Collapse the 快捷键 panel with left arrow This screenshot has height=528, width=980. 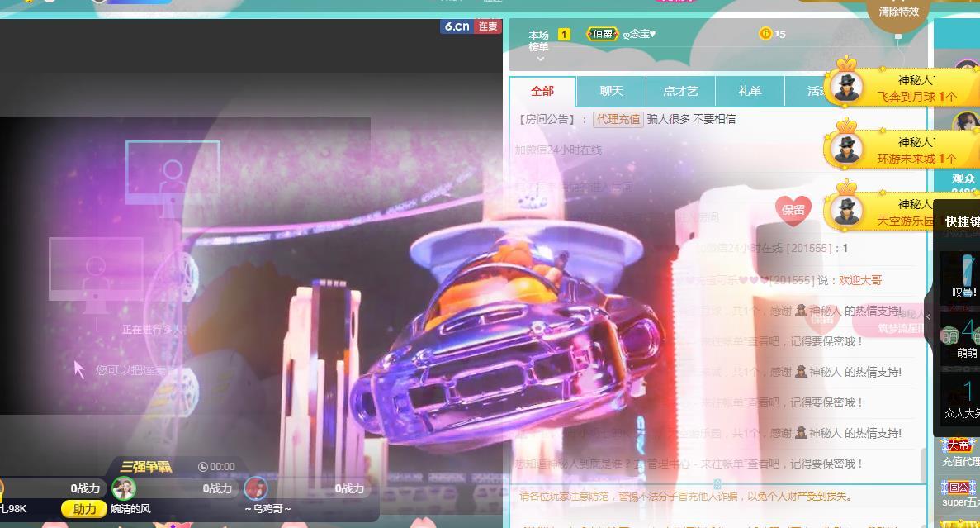click(928, 317)
